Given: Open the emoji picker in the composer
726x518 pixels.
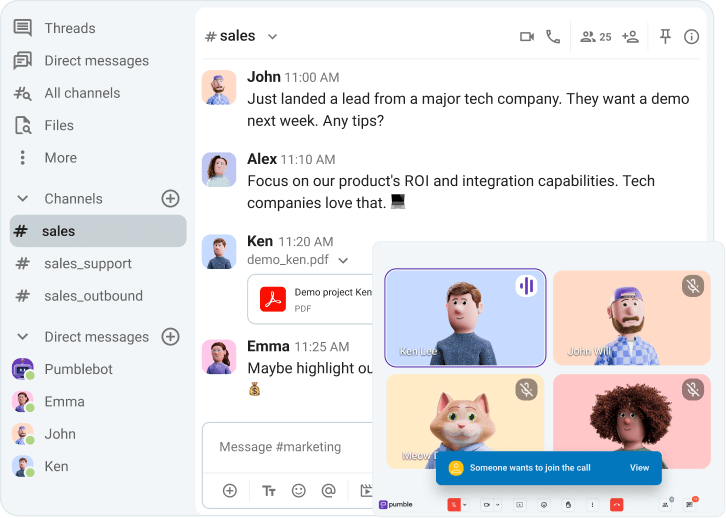Looking at the screenshot, I should (299, 491).
